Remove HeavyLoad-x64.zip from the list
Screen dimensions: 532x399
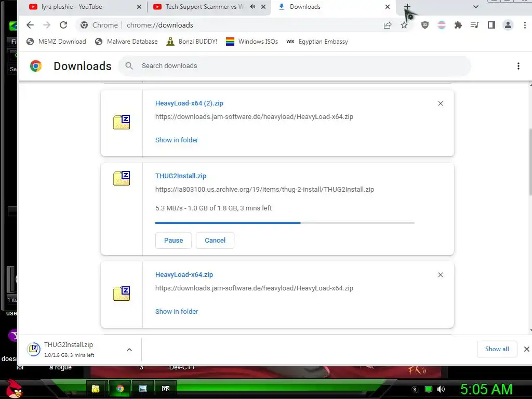[441, 275]
